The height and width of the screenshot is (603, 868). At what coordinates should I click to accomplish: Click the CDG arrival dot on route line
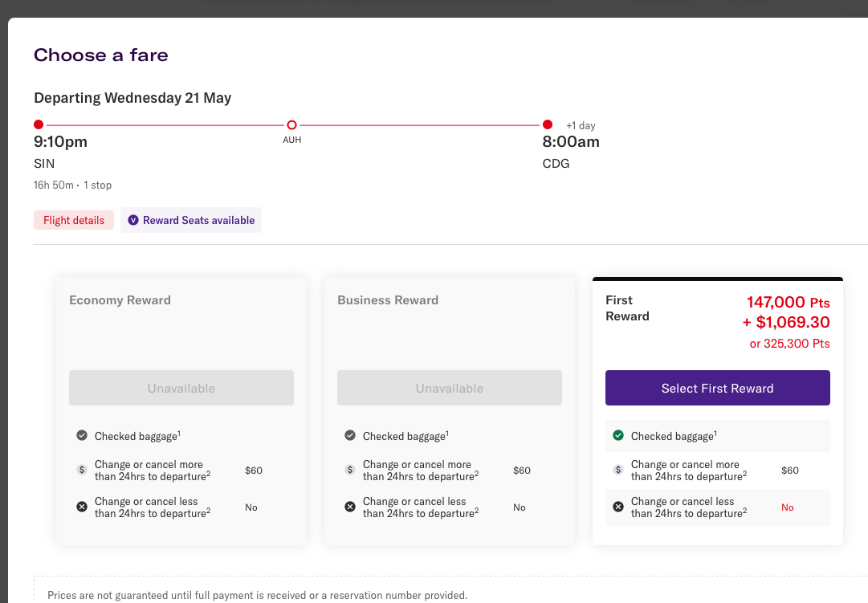548,124
